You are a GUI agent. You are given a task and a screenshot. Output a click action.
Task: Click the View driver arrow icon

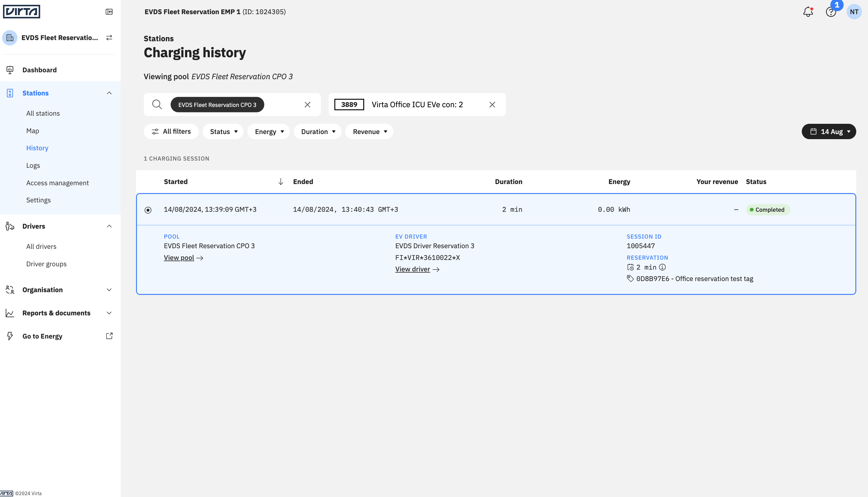tap(436, 270)
